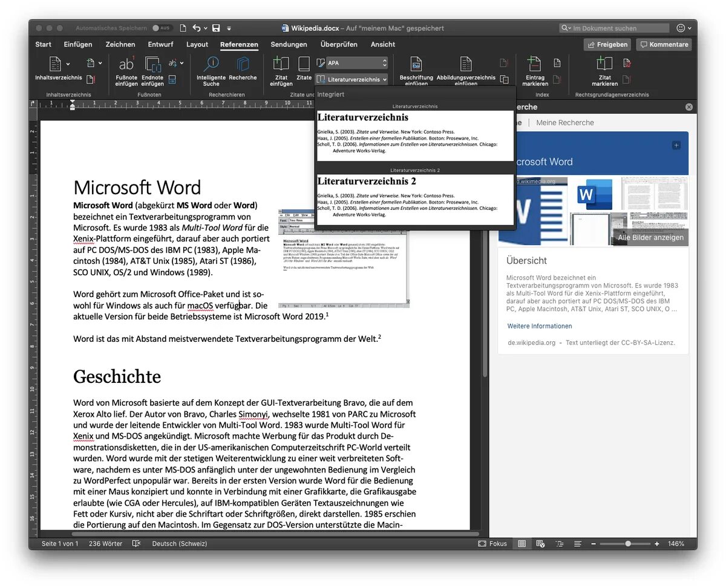This screenshot has height=588, width=726.
Task: Switch to the Entwurf tab
Action: (160, 44)
